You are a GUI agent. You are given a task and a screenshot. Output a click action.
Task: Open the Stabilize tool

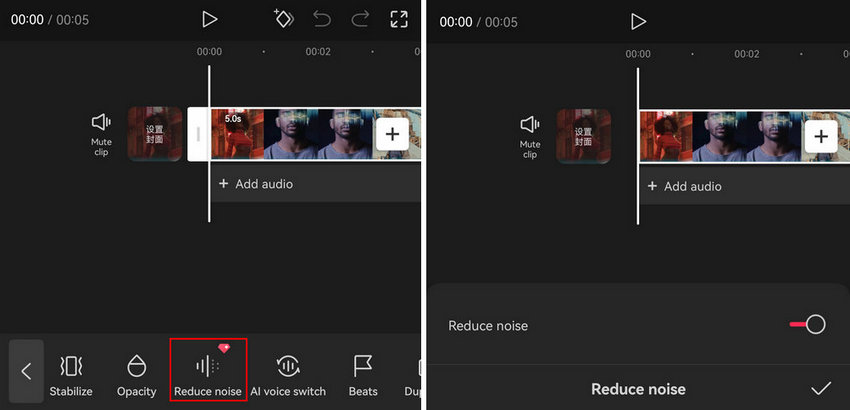tap(71, 376)
